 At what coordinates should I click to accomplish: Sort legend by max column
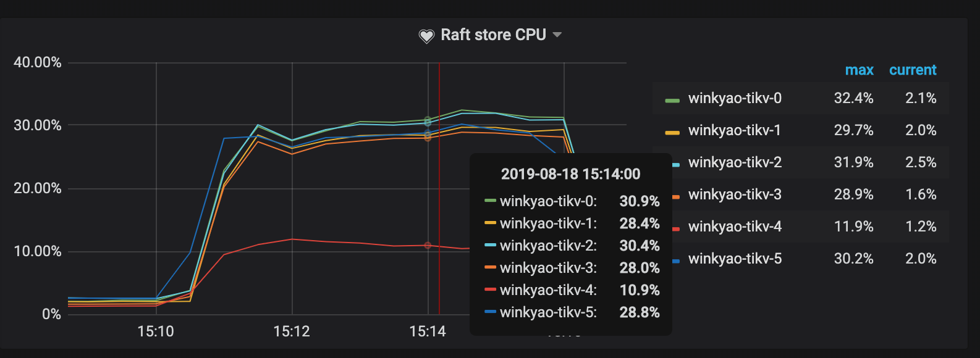(859, 70)
